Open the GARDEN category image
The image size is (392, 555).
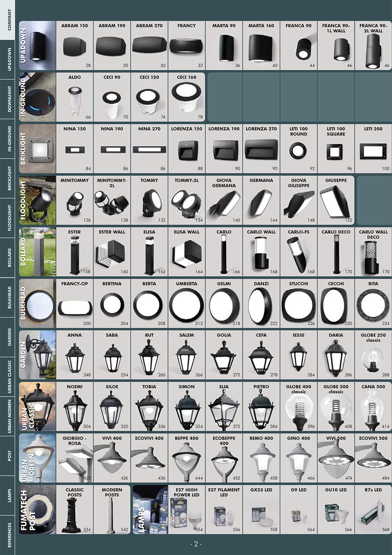[x=37, y=355]
